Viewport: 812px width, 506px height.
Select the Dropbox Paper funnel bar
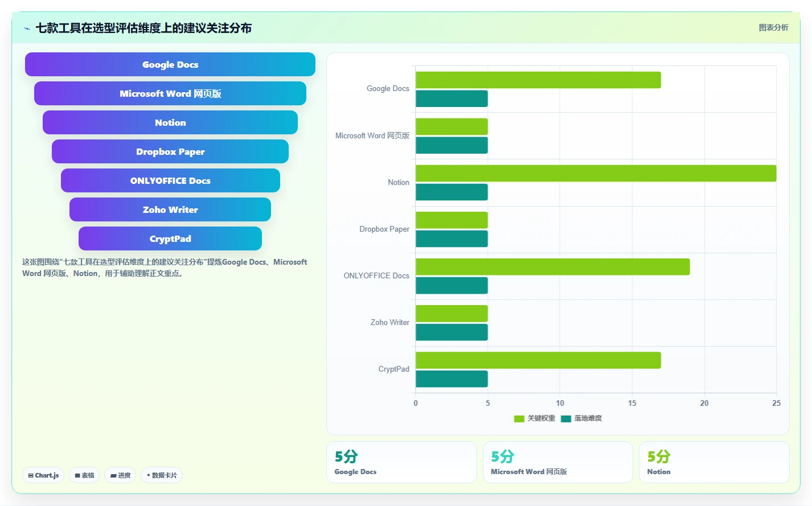click(x=170, y=151)
